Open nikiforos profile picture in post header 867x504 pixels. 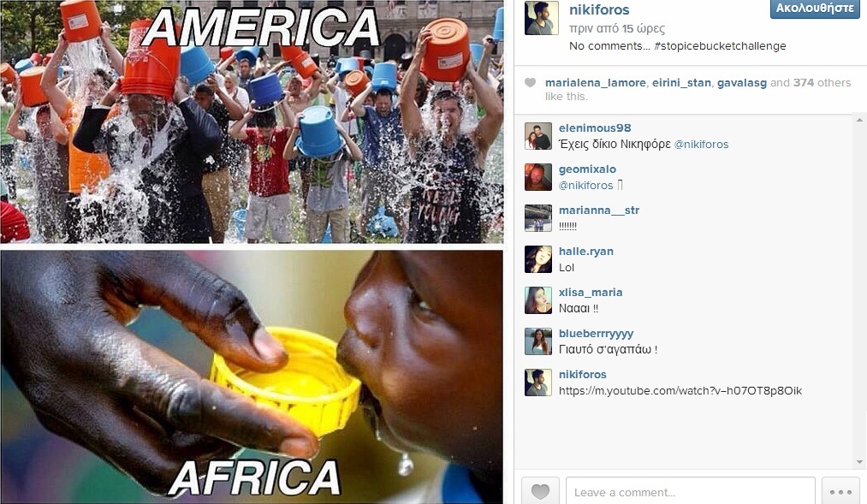541,18
